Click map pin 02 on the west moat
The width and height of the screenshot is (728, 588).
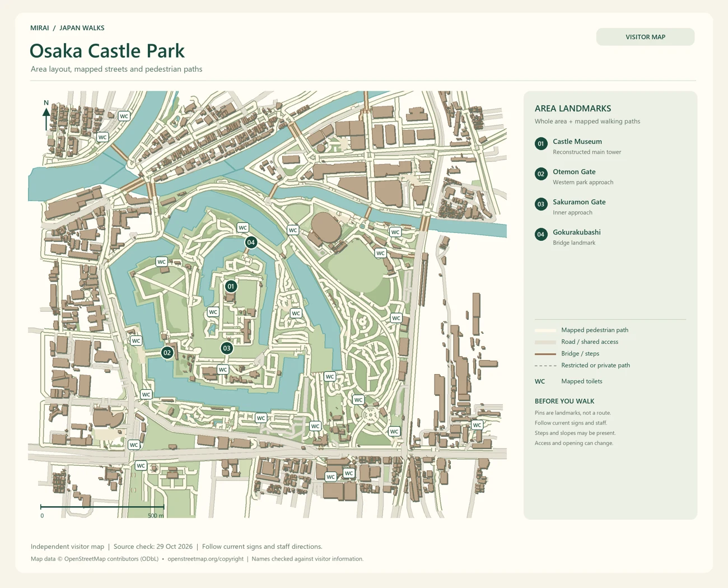pyautogui.click(x=167, y=353)
